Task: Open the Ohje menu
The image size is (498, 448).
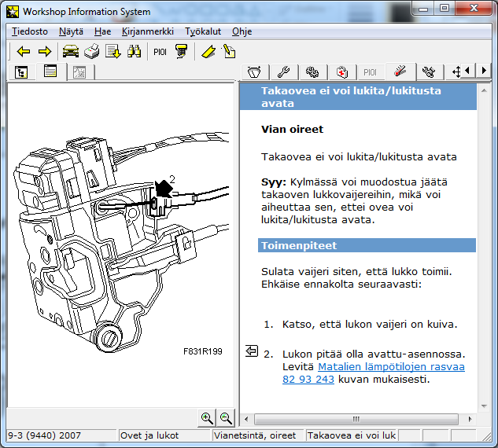Action: pyautogui.click(x=242, y=31)
